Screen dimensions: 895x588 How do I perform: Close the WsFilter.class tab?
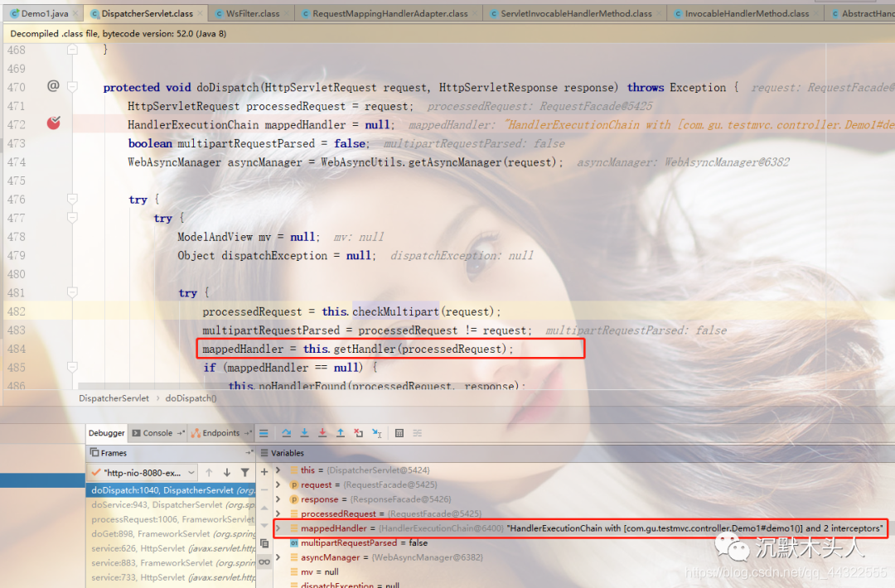tap(287, 13)
